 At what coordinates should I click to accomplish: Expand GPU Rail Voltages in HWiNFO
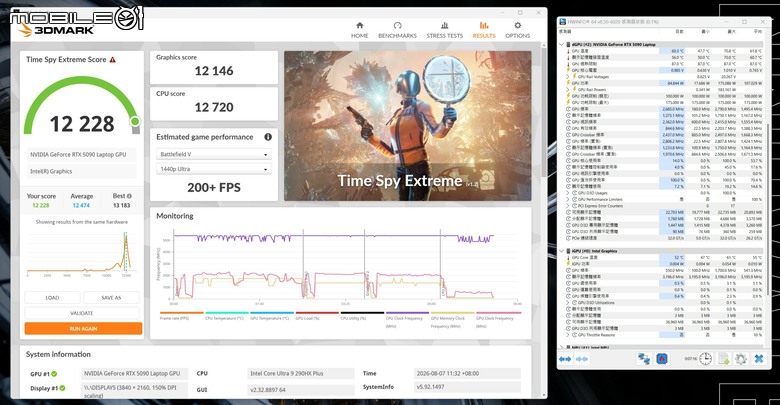pos(568,77)
